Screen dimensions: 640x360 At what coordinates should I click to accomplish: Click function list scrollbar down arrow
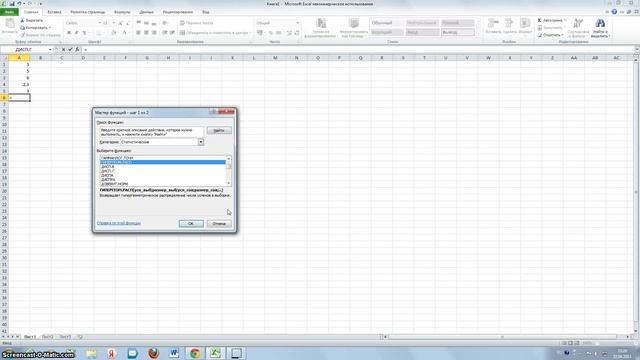click(229, 183)
